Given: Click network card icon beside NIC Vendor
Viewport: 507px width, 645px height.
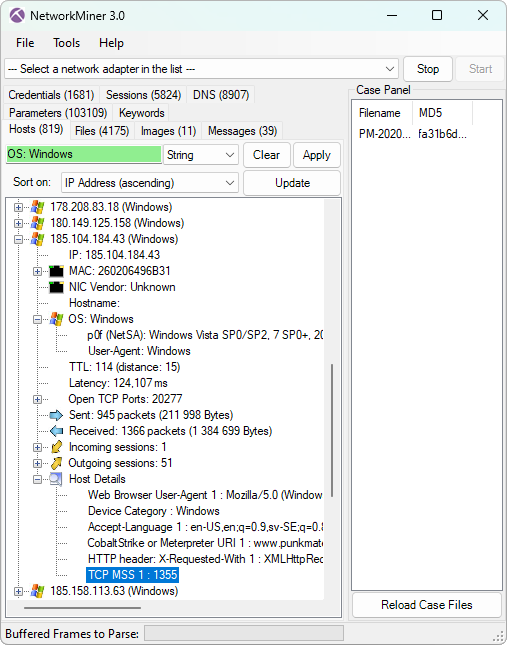Looking at the screenshot, I should [x=56, y=287].
